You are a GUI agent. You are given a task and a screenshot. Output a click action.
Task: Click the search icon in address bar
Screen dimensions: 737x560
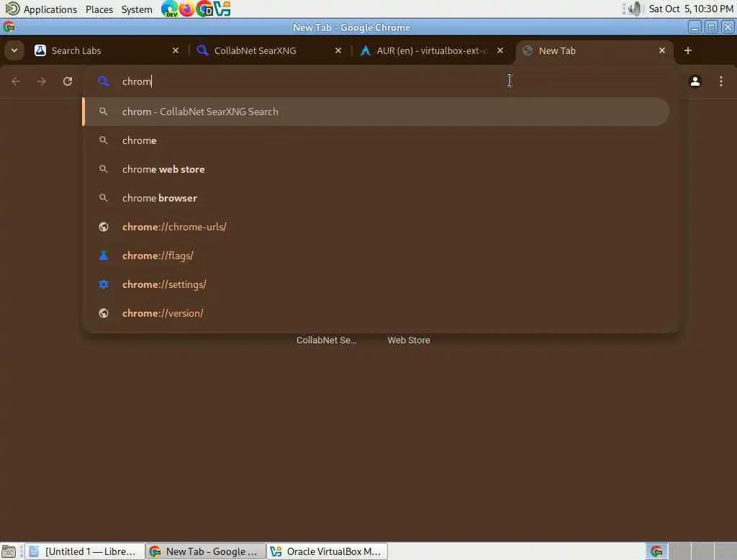[104, 81]
